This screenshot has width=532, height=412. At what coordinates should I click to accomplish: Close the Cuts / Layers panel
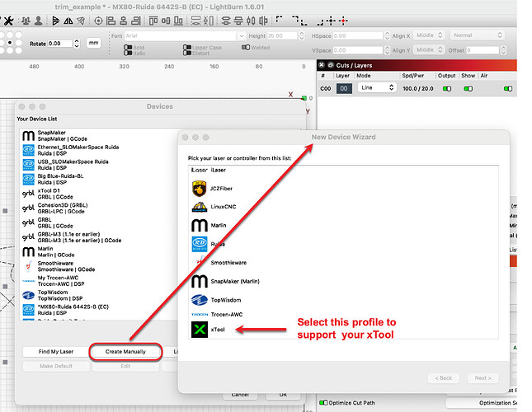pos(322,65)
